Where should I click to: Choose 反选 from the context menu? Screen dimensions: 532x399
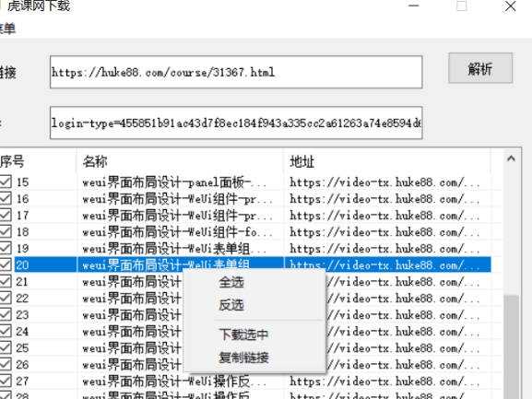point(254,305)
